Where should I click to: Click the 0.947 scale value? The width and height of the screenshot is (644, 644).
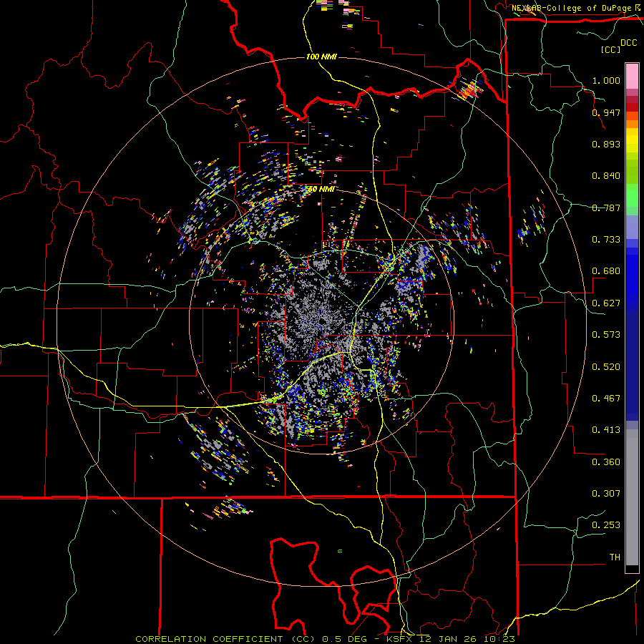(606, 112)
